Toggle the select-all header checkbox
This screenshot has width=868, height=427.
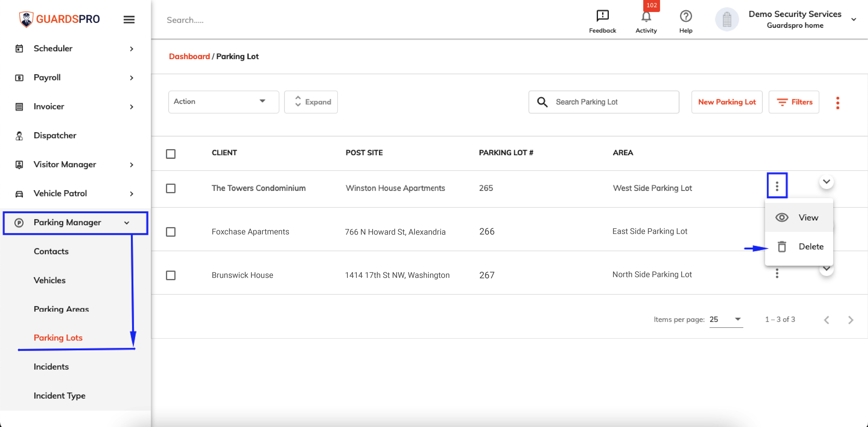coord(171,154)
